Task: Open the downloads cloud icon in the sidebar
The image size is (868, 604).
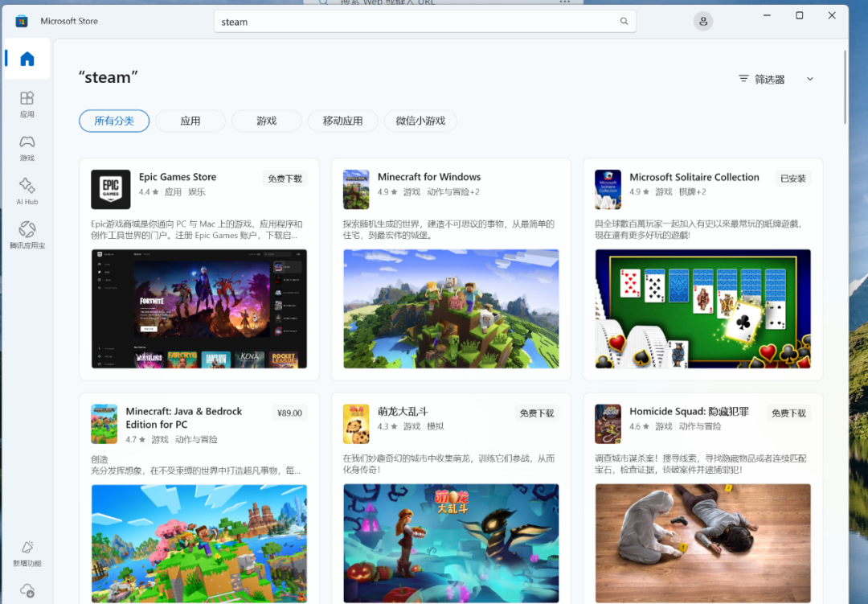Action: [x=27, y=590]
